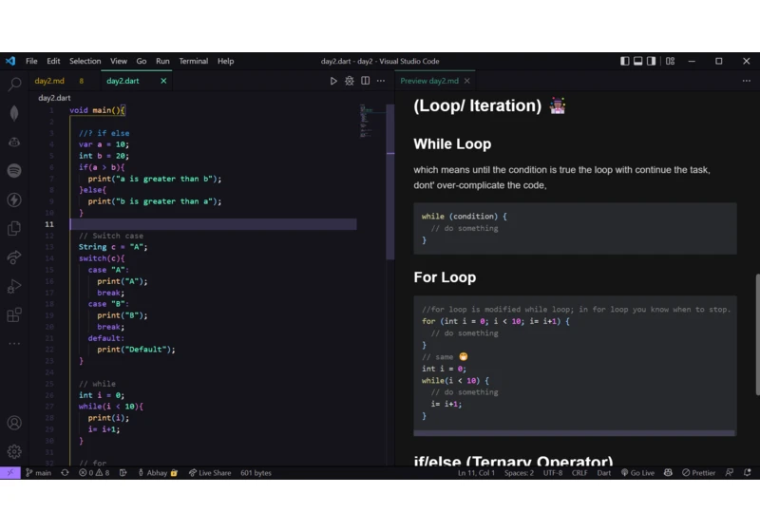Close the day2.dart tab
The height and width of the screenshot is (532, 760).
coord(163,81)
